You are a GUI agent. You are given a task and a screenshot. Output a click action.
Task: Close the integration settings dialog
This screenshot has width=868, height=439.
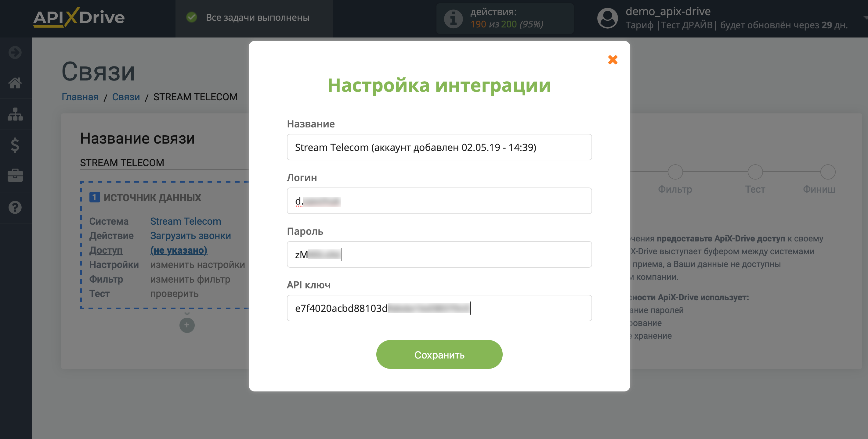tap(613, 60)
